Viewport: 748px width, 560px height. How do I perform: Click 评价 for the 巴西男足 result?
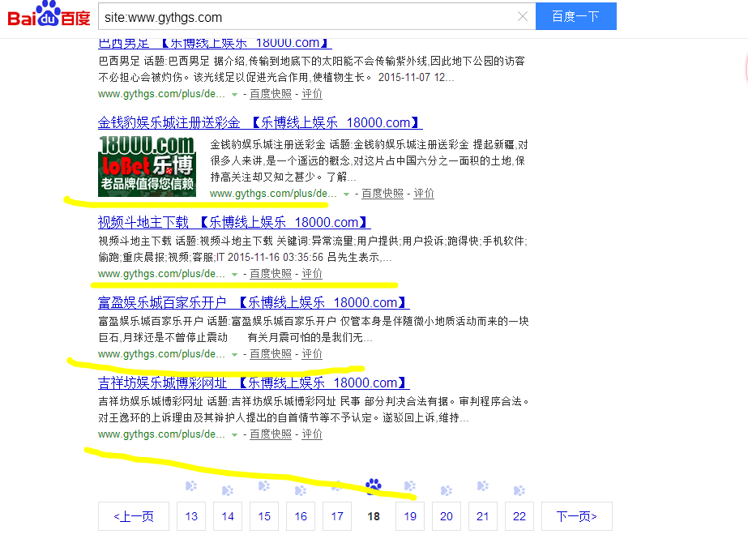coord(312,94)
